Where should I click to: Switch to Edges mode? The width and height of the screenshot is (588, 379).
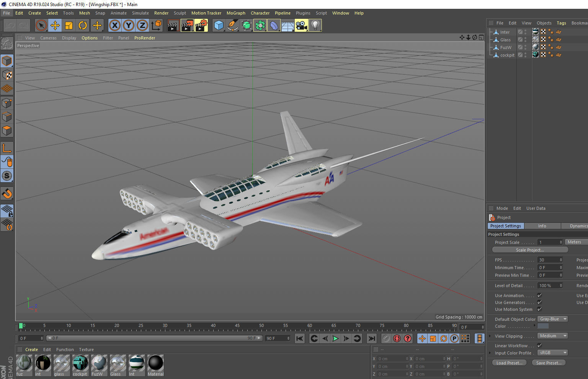[7, 116]
